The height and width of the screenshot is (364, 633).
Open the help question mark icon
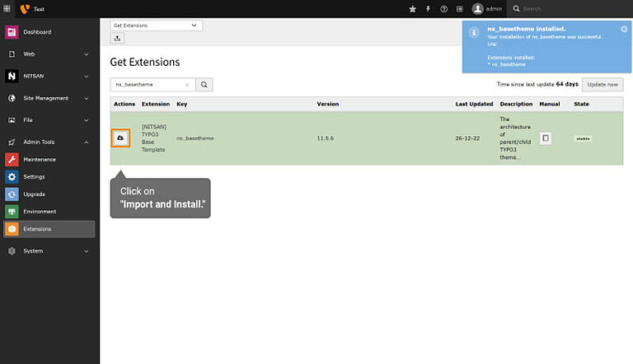(x=444, y=8)
